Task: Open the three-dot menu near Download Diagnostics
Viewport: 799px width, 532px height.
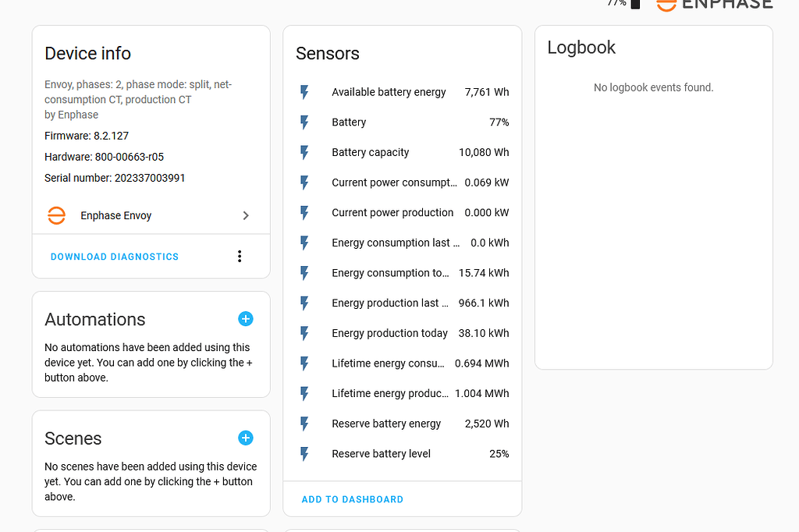Action: [x=240, y=255]
